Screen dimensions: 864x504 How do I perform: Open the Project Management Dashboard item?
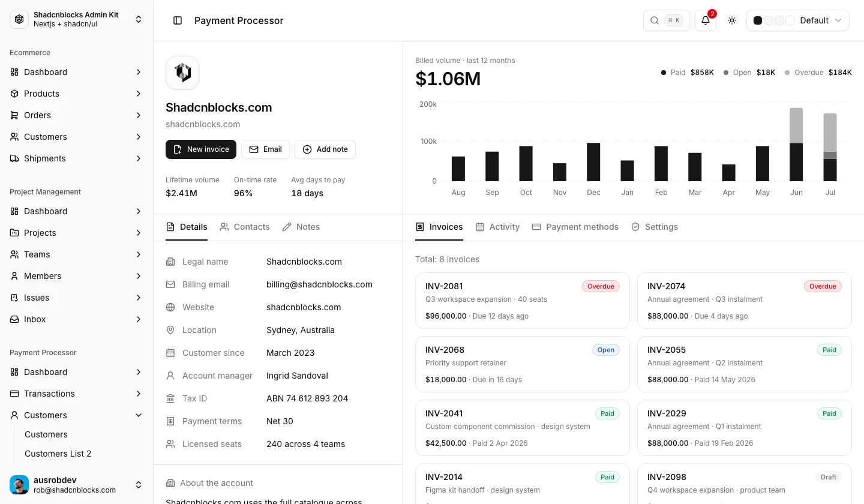[x=77, y=211]
